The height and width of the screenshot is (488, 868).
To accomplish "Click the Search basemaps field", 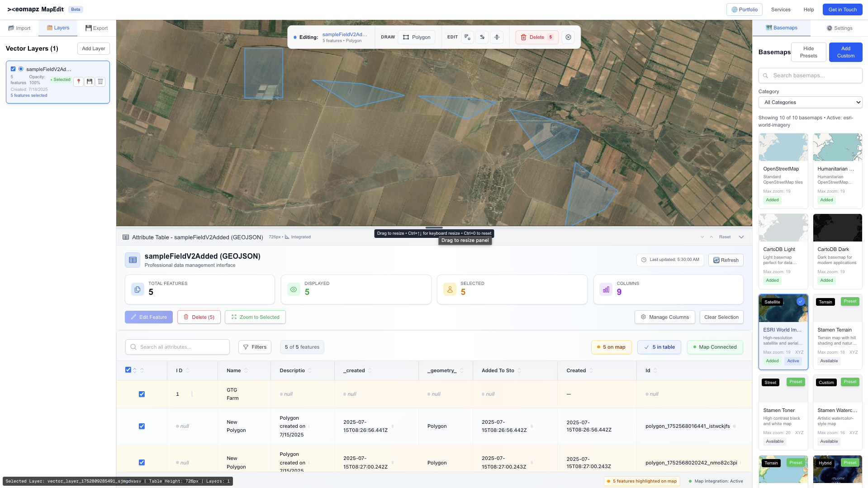I will click(x=810, y=76).
